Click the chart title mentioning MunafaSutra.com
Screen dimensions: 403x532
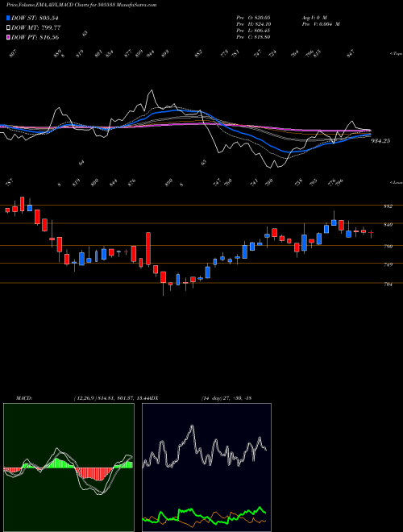click(81, 5)
